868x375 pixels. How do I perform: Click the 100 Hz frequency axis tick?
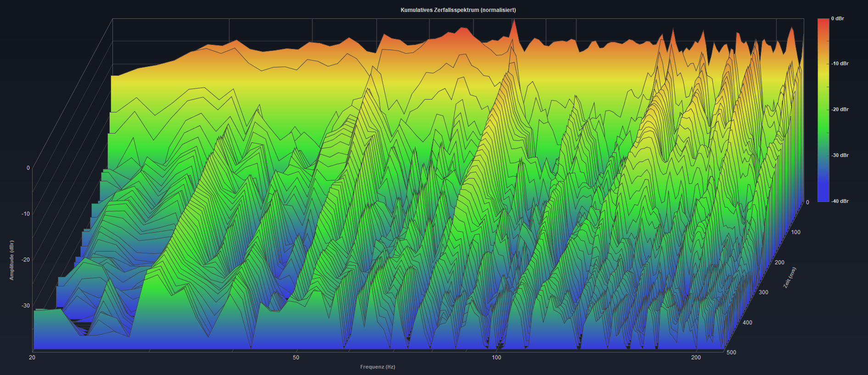(497, 358)
